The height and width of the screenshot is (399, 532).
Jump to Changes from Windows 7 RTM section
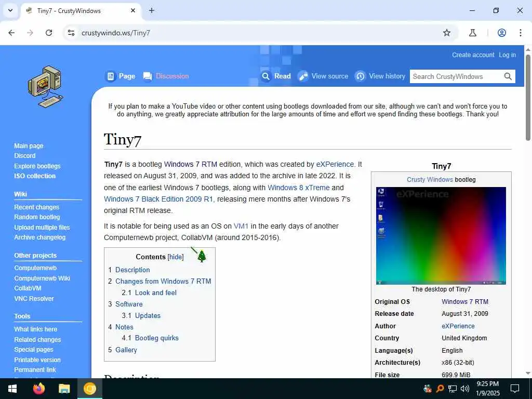click(x=163, y=281)
